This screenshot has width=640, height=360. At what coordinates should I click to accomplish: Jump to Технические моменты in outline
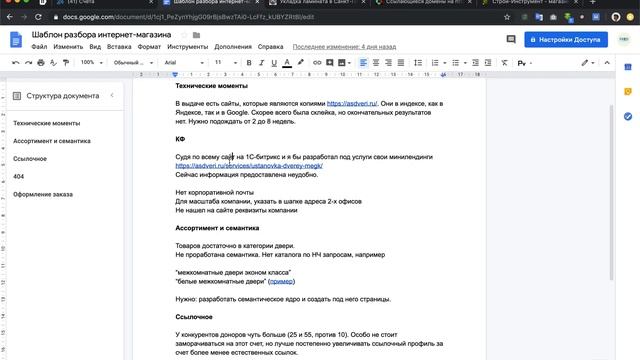pos(47,123)
